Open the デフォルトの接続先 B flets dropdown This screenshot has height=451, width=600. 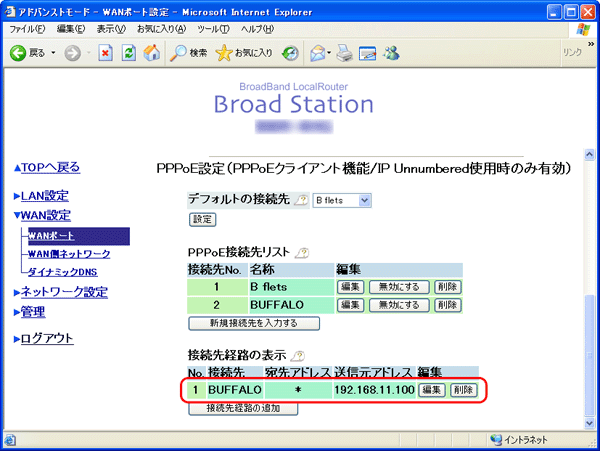point(342,200)
